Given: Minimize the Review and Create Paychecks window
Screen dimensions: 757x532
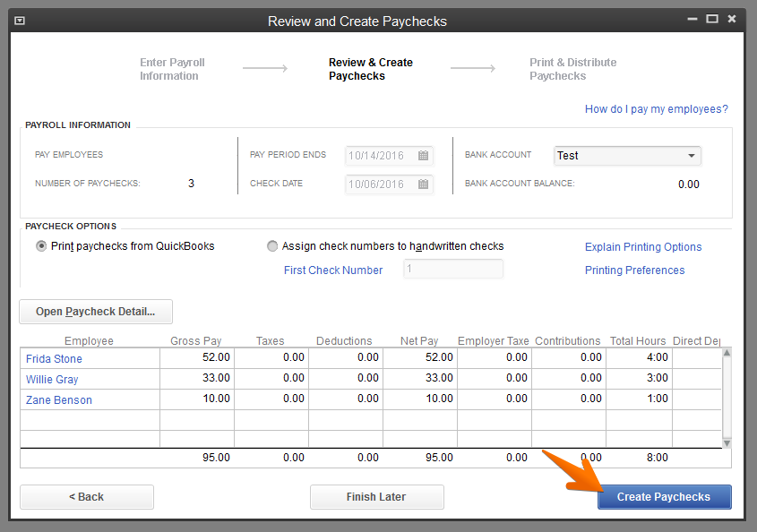Looking at the screenshot, I should tap(692, 19).
